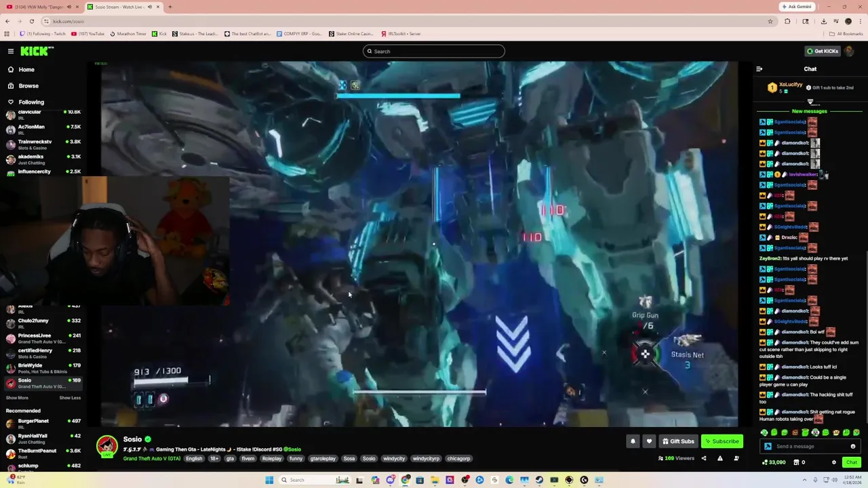Image resolution: width=868 pixels, height=488 pixels.
Task: Open RyanHallYall recommended channel
Action: (x=43, y=439)
